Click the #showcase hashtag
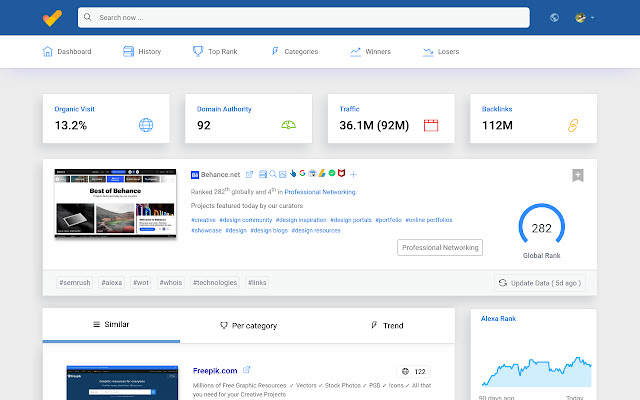This screenshot has height=400, width=640. pyautogui.click(x=207, y=231)
